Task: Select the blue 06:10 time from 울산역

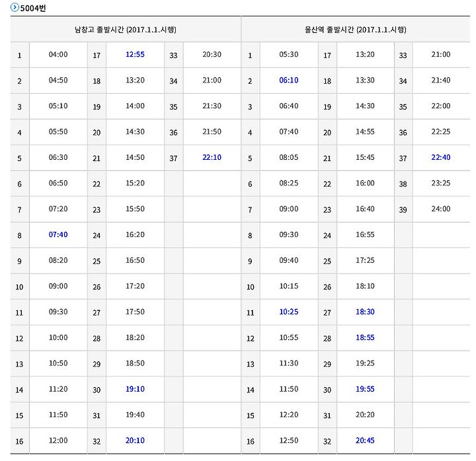Action: [x=289, y=81]
